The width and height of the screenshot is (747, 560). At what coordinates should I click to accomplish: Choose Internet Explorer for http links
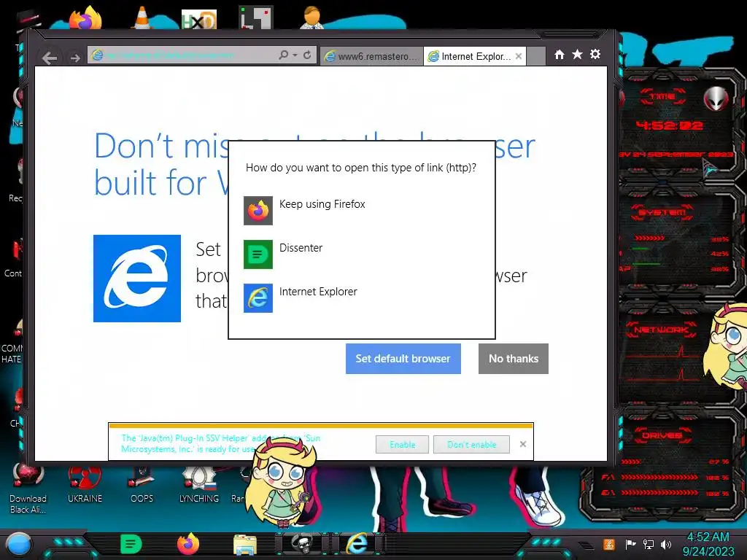coord(362,297)
